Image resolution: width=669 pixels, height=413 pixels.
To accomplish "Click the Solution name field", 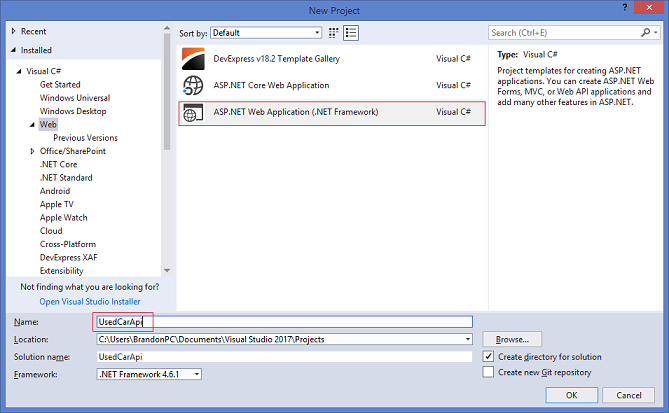I will tap(285, 357).
